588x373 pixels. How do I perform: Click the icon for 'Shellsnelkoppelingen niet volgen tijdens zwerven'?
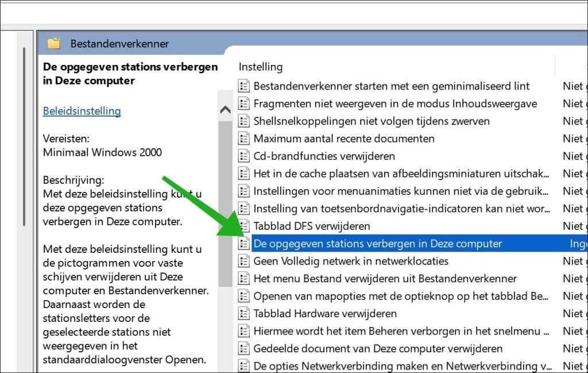pyautogui.click(x=243, y=121)
